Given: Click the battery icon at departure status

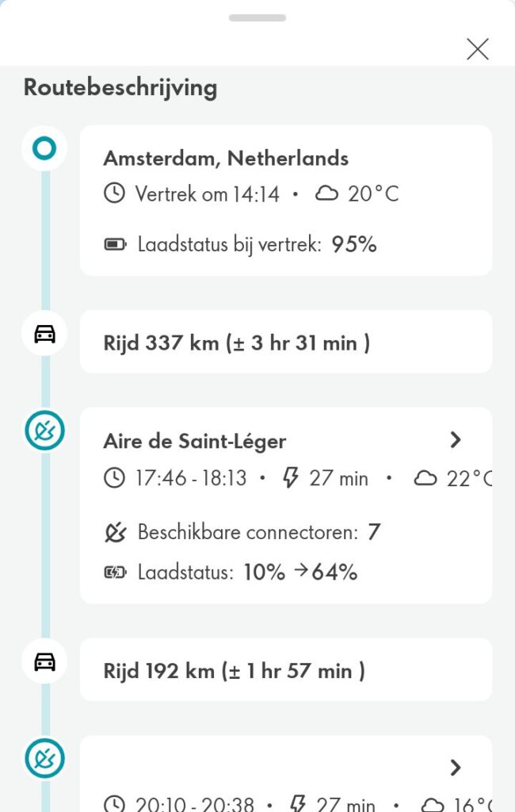Looking at the screenshot, I should [116, 244].
